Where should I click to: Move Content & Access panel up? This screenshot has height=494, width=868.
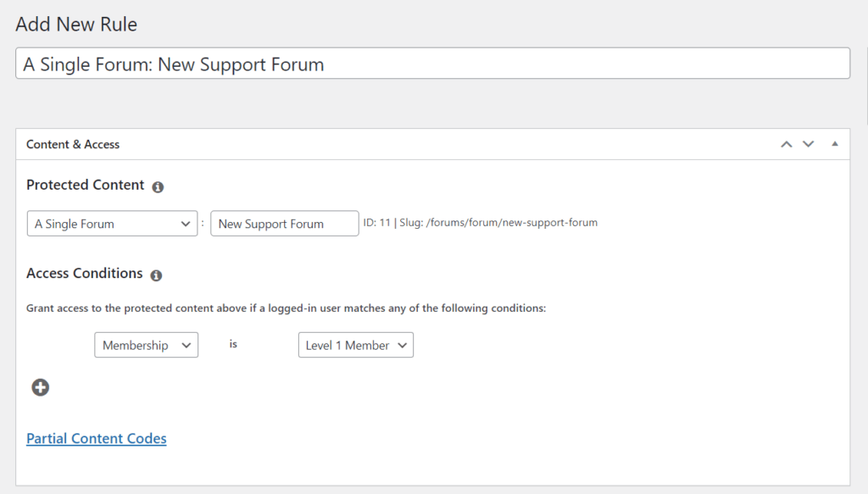786,144
